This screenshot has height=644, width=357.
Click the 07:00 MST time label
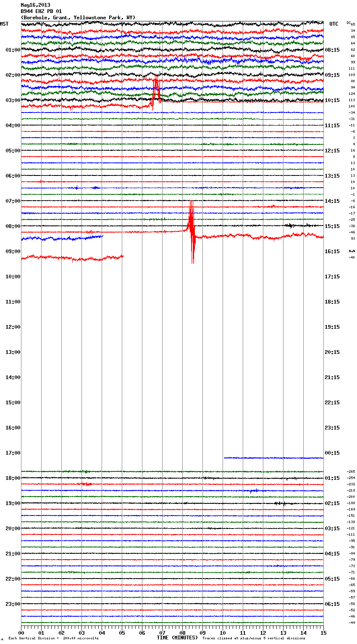pos(13,201)
